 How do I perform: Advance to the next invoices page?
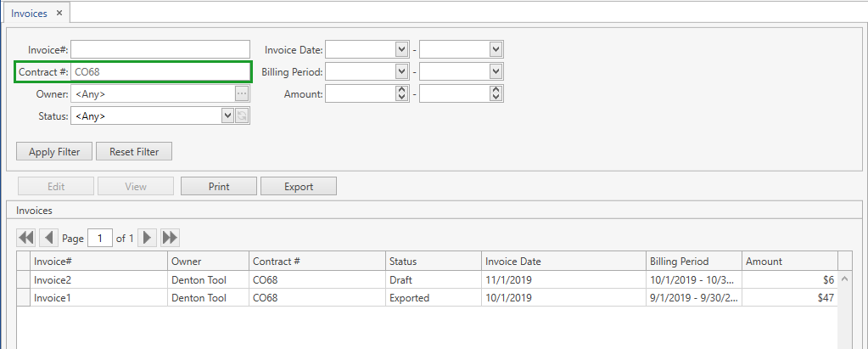coord(148,239)
